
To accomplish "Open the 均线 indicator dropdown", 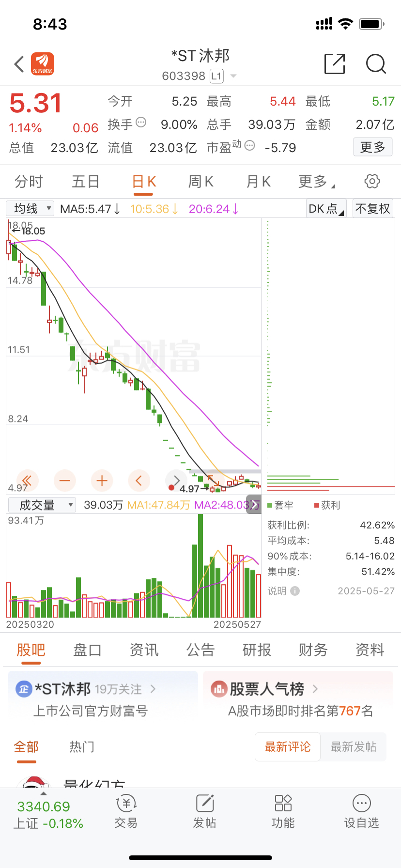I will (30, 208).
